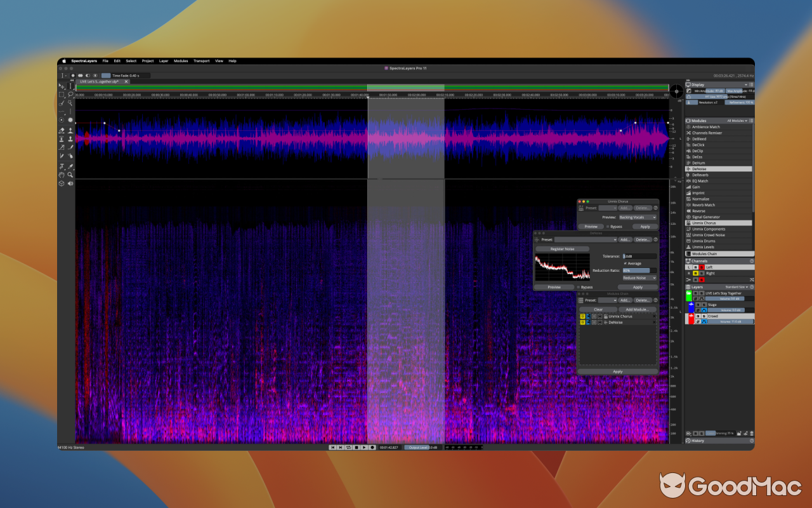Mute the Crowd layer
This screenshot has width=812, height=508.
(x=699, y=316)
